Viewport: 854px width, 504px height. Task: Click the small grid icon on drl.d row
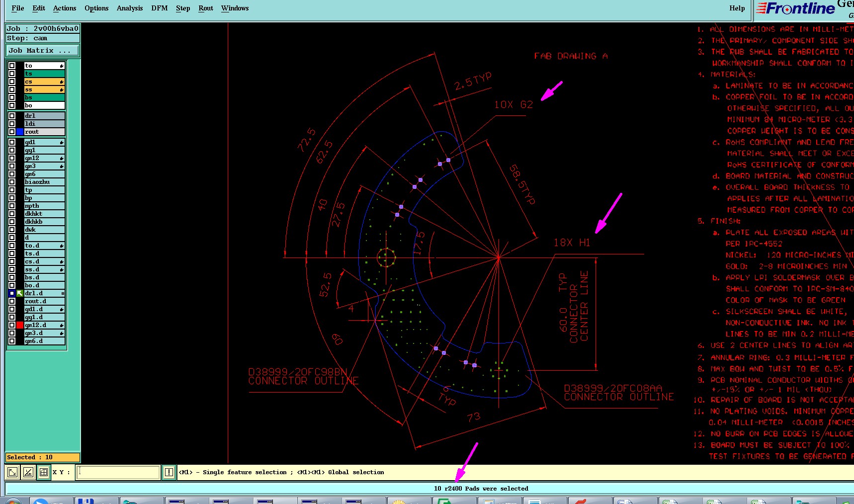tap(63, 293)
